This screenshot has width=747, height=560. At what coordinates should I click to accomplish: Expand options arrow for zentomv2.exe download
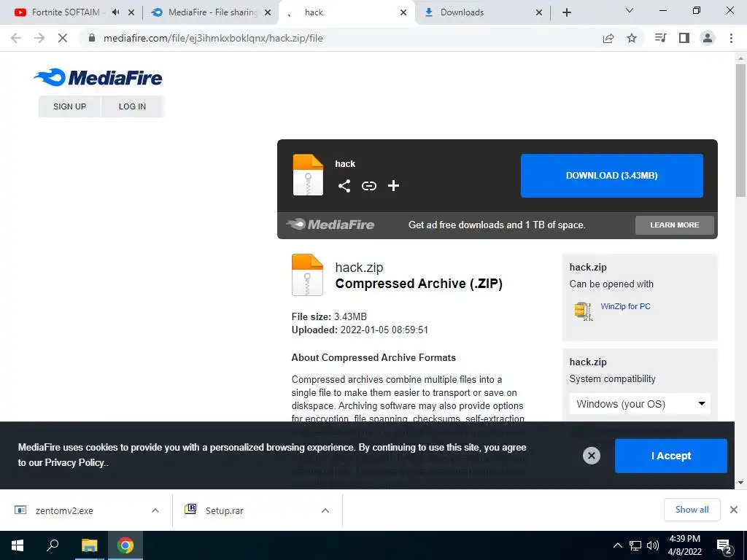click(155, 510)
